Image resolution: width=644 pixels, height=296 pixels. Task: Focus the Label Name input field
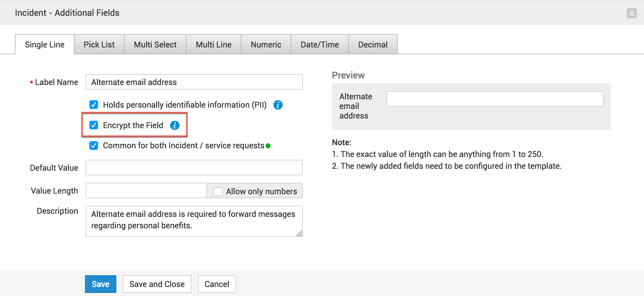pos(194,82)
